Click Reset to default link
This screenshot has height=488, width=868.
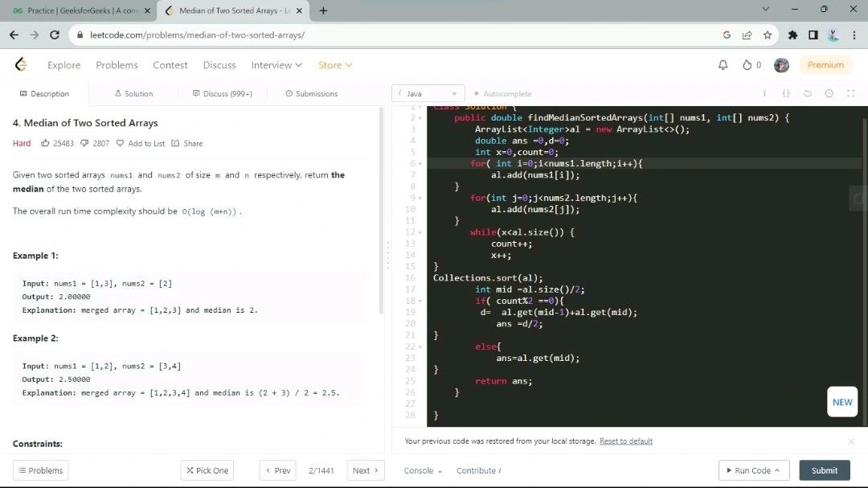coord(625,441)
